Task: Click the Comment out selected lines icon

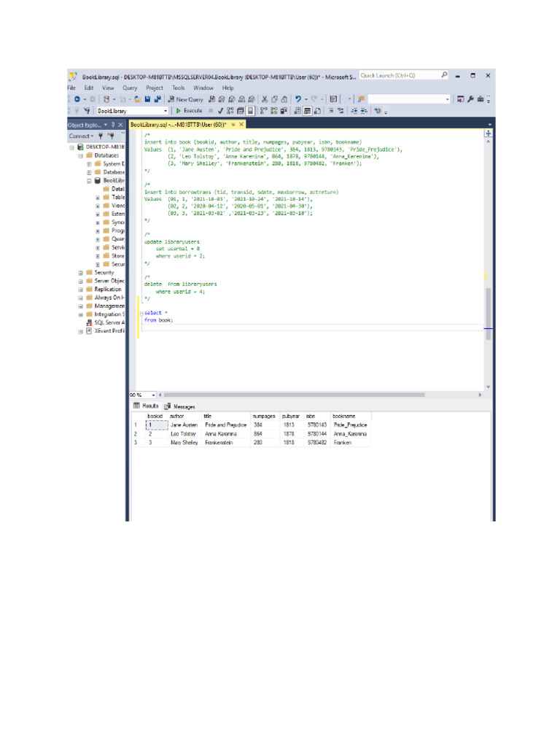Action: (x=331, y=111)
